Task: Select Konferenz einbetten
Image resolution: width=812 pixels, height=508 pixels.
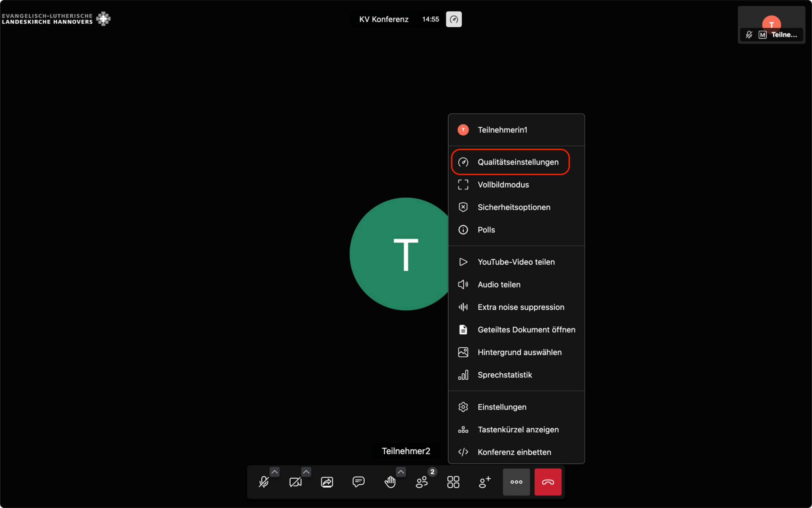Action: coord(516,452)
